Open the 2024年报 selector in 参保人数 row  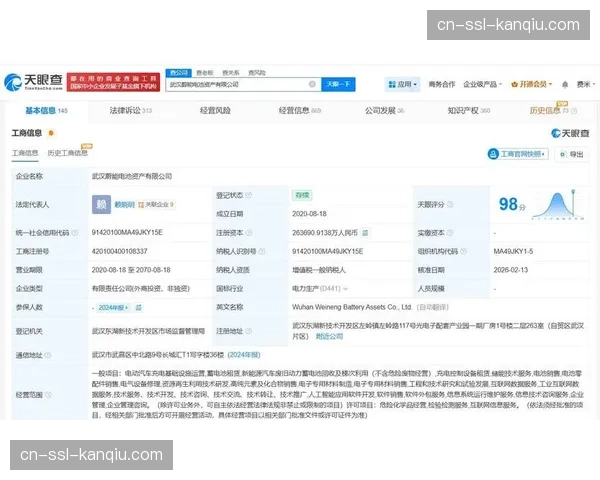point(113,307)
